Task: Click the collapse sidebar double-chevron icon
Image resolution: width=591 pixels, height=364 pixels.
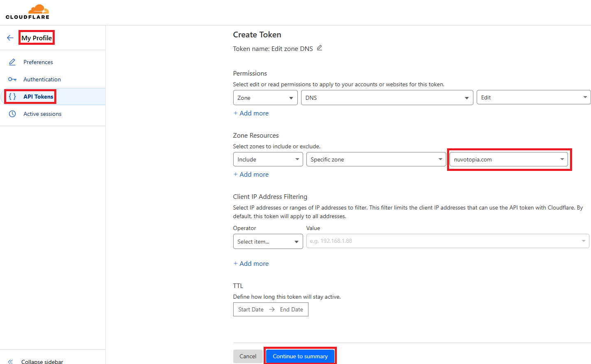Action: [10, 362]
